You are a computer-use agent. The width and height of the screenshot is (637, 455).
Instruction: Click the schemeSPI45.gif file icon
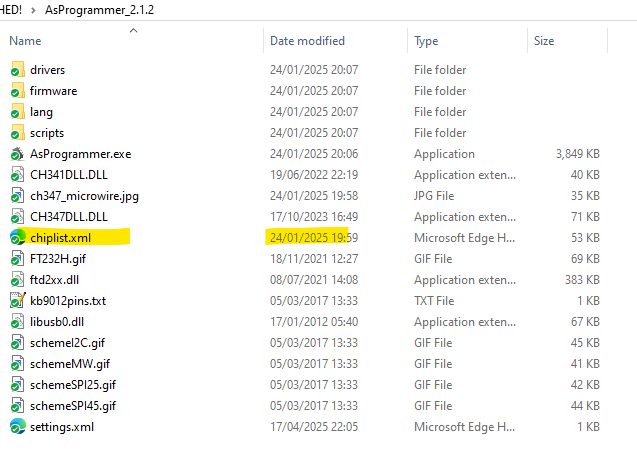point(17,406)
